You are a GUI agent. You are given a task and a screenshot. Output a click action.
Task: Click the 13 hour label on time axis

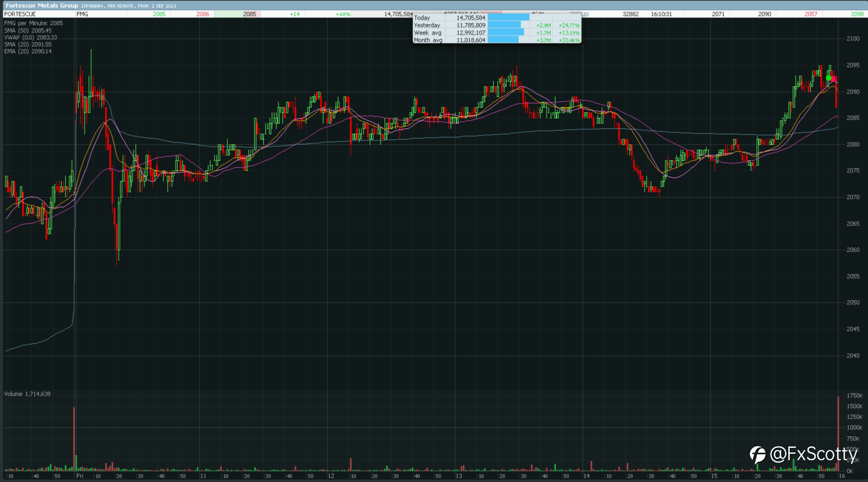[x=459, y=476]
